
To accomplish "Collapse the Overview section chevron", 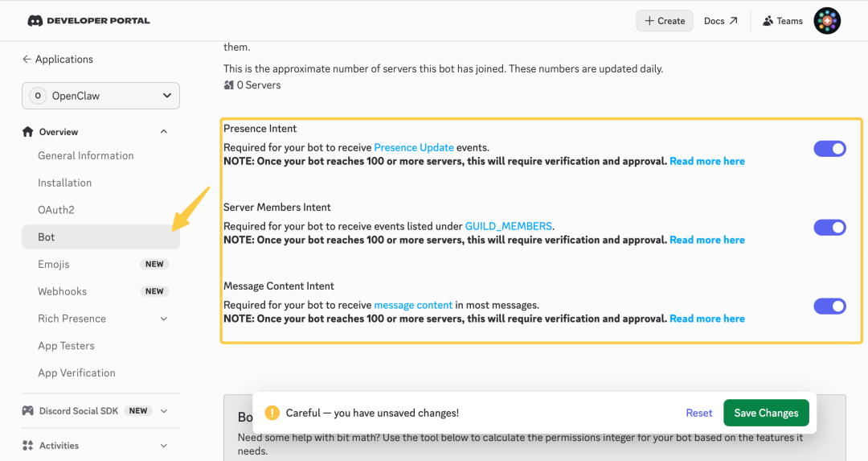I will pyautogui.click(x=164, y=131).
